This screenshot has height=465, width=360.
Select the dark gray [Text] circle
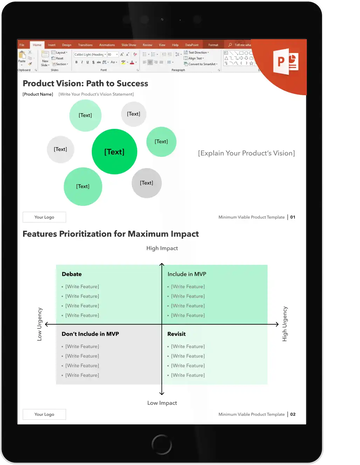click(x=147, y=183)
